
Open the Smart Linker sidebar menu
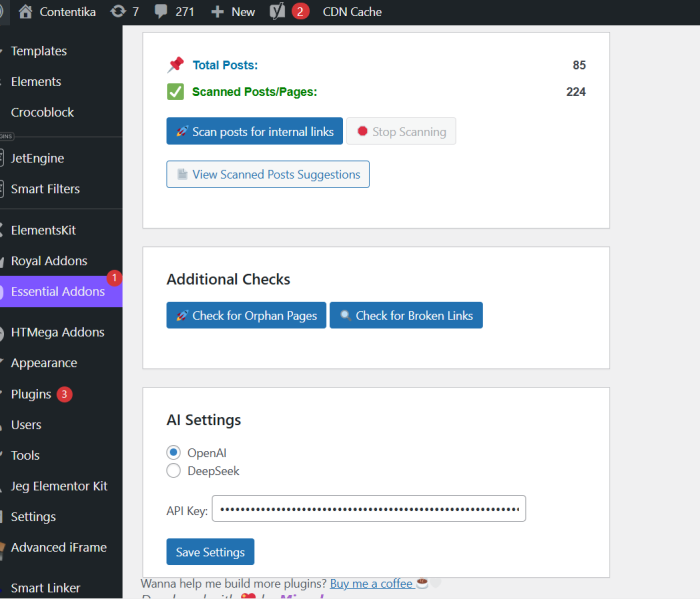click(45, 588)
